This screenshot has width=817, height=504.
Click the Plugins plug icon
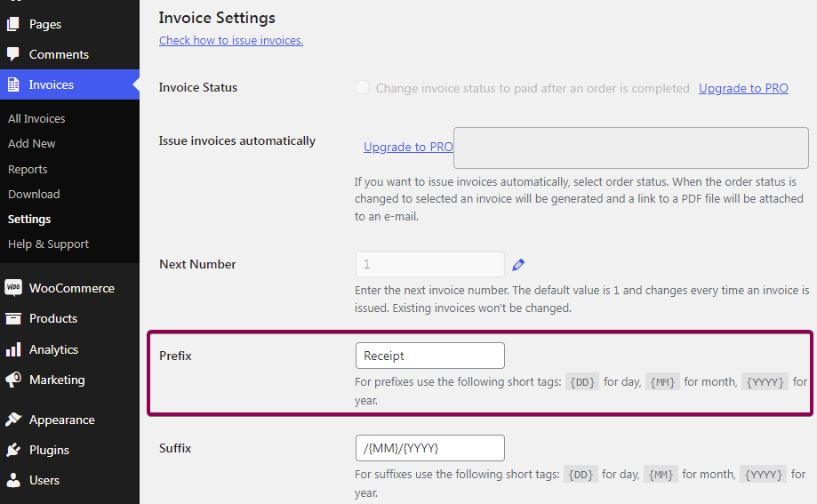tap(13, 450)
